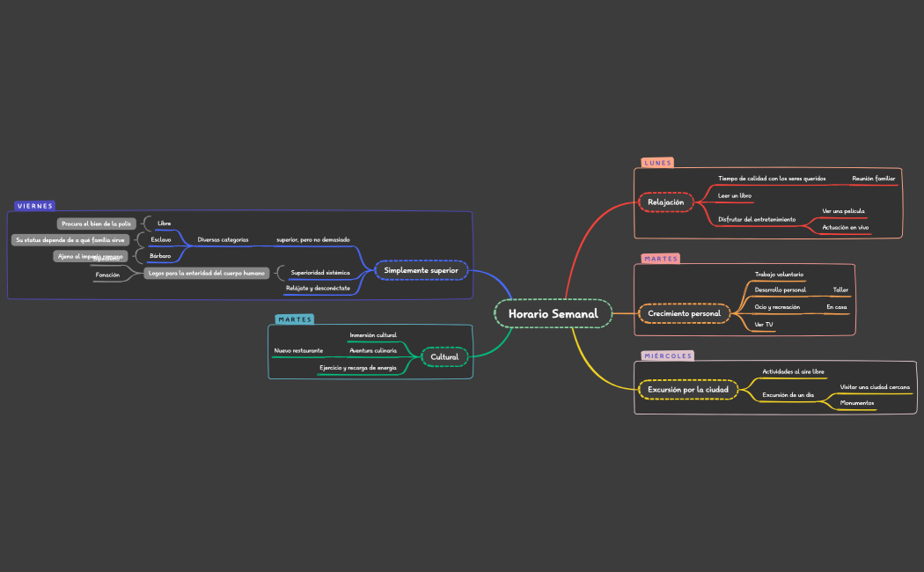Click the Cultural topic node
924x572 pixels.
point(444,356)
